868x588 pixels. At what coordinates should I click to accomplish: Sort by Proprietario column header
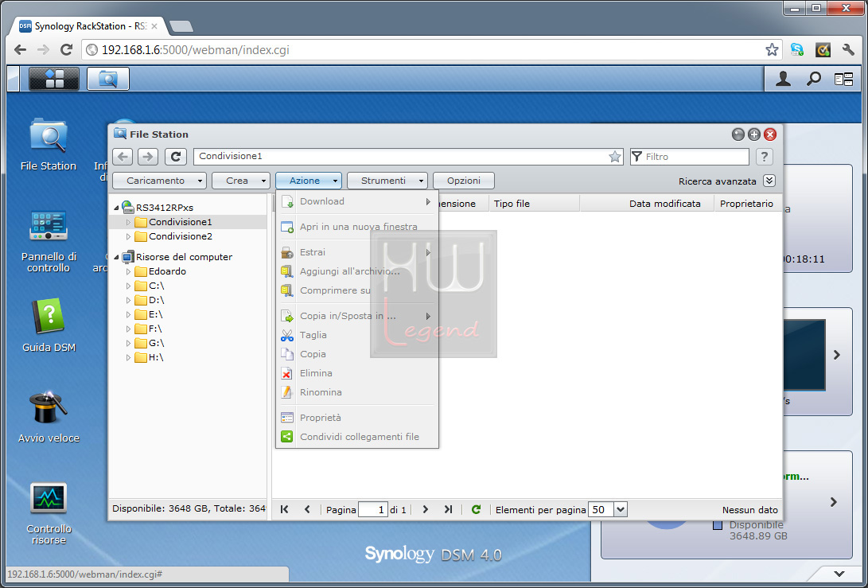746,204
